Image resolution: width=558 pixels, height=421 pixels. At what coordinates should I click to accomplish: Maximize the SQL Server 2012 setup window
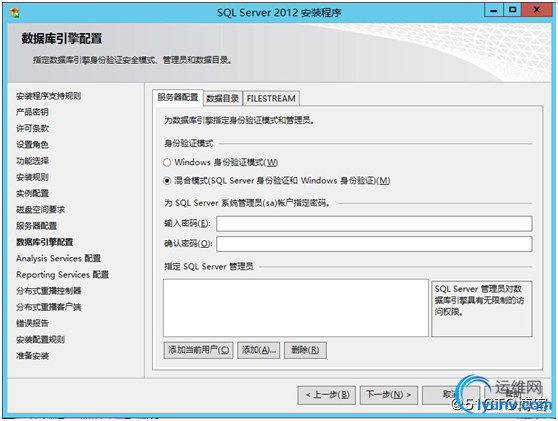512,10
